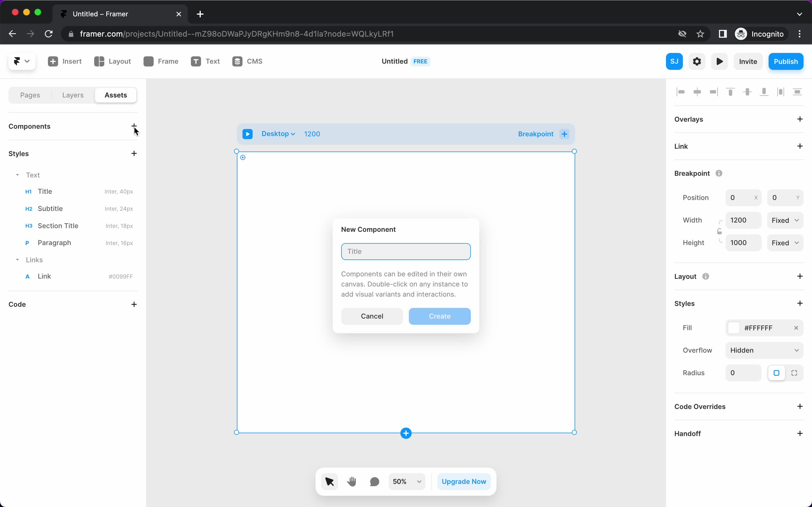This screenshot has height=507, width=812.
Task: Click the Preview play button
Action: click(720, 61)
